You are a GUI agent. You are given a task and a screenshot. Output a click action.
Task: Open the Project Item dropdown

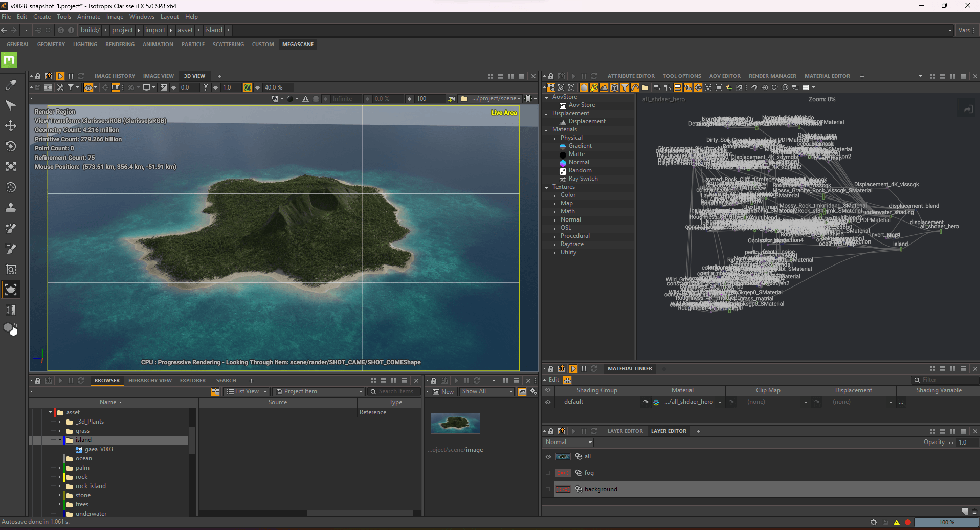318,392
